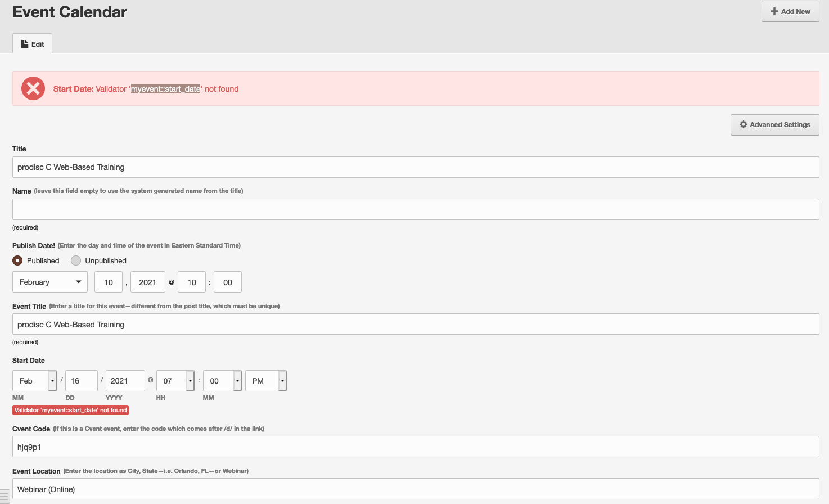Open the February publish month dropdown

50,282
